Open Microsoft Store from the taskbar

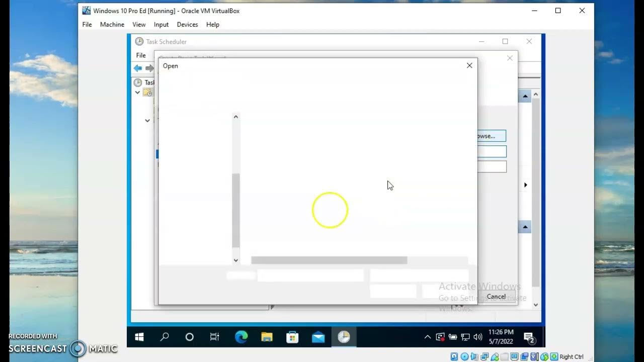292,337
